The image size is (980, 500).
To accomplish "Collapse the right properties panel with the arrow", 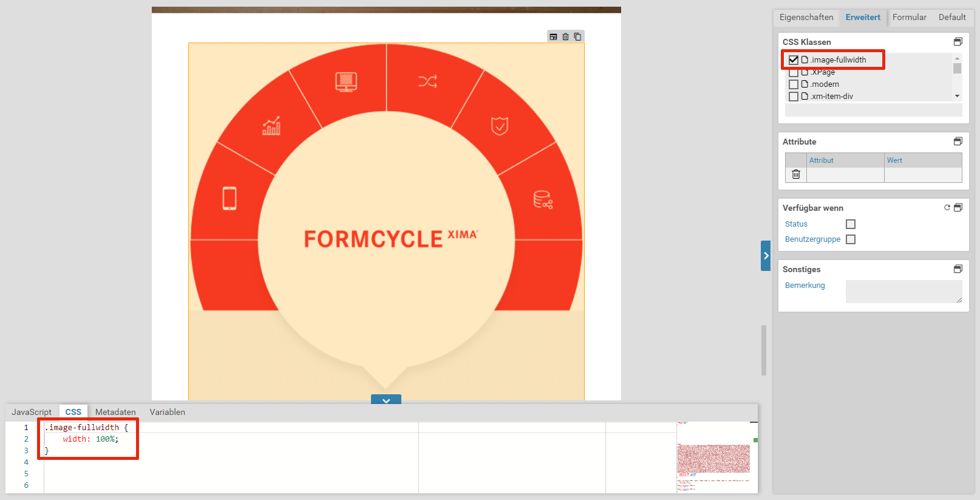I will click(x=766, y=256).
